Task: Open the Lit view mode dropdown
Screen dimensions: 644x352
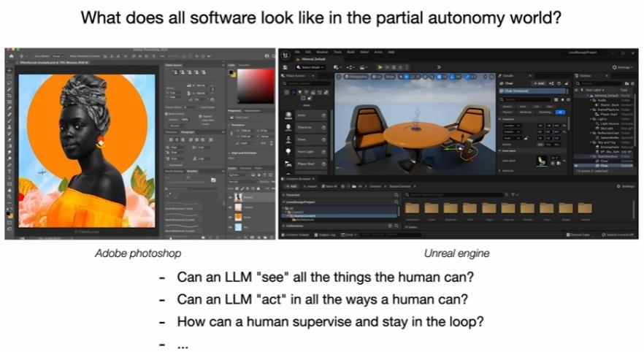Action: tap(376, 77)
